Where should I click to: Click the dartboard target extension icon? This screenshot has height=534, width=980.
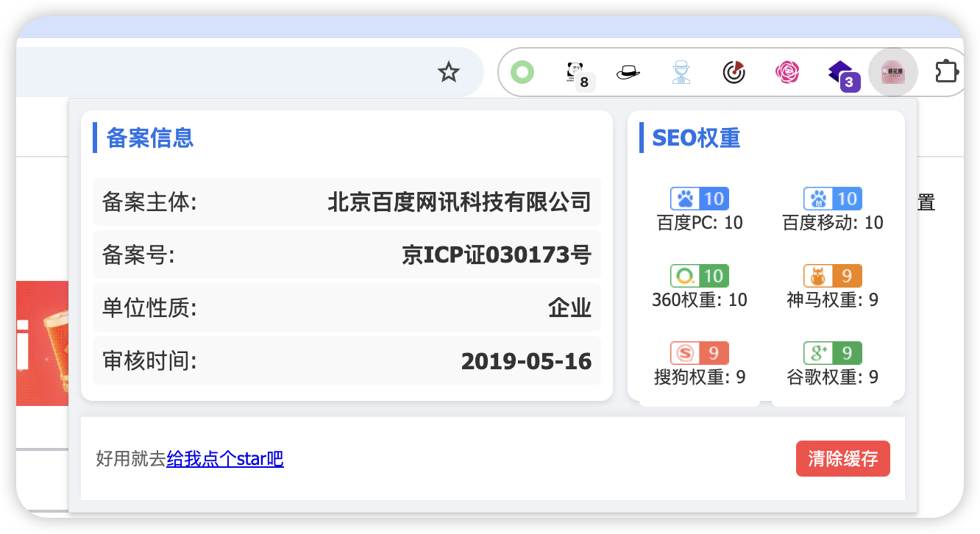tap(734, 71)
